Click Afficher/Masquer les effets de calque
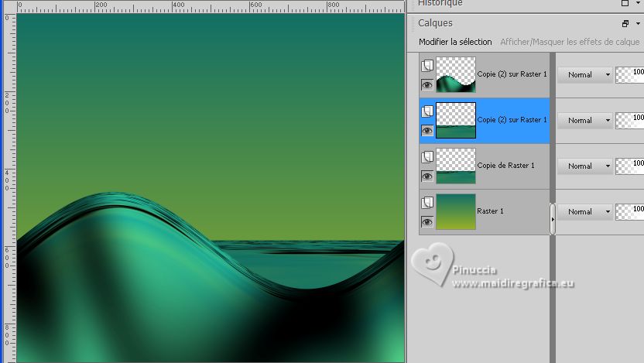The height and width of the screenshot is (363, 644). (x=570, y=42)
